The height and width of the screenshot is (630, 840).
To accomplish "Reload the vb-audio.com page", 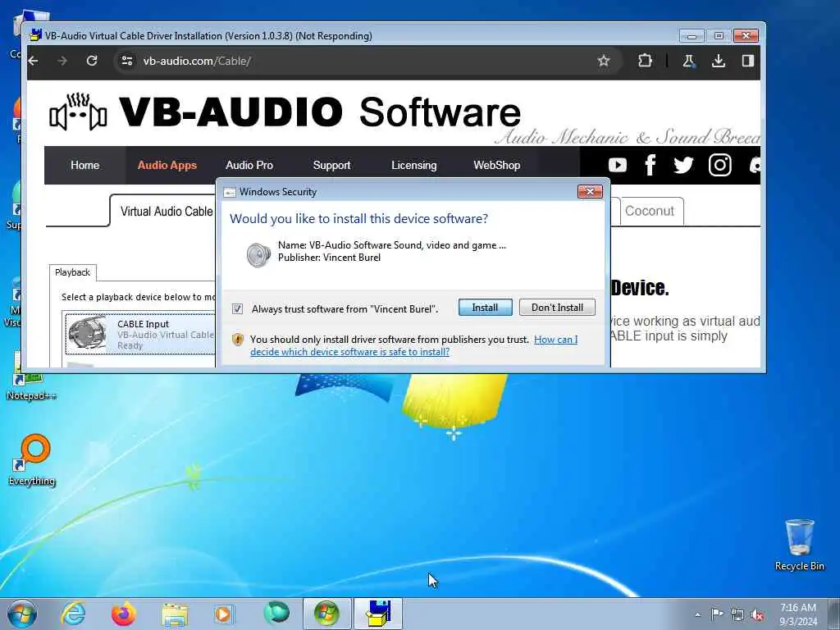I will (x=92, y=61).
